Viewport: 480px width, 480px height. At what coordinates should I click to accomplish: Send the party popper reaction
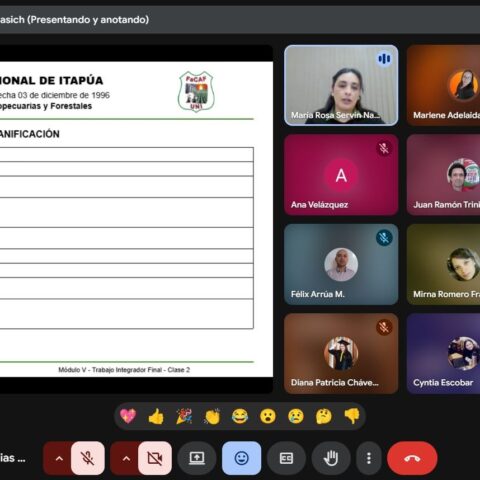(184, 416)
